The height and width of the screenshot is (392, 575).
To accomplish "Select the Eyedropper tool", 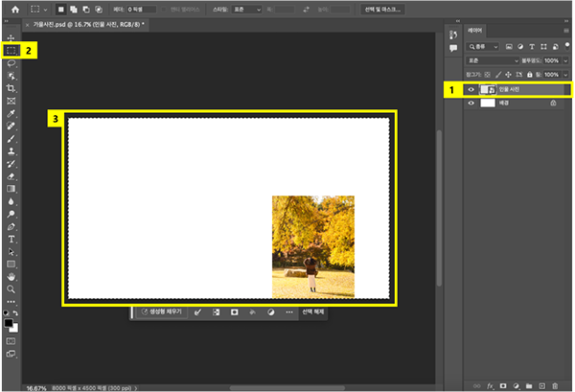I will pos(11,113).
